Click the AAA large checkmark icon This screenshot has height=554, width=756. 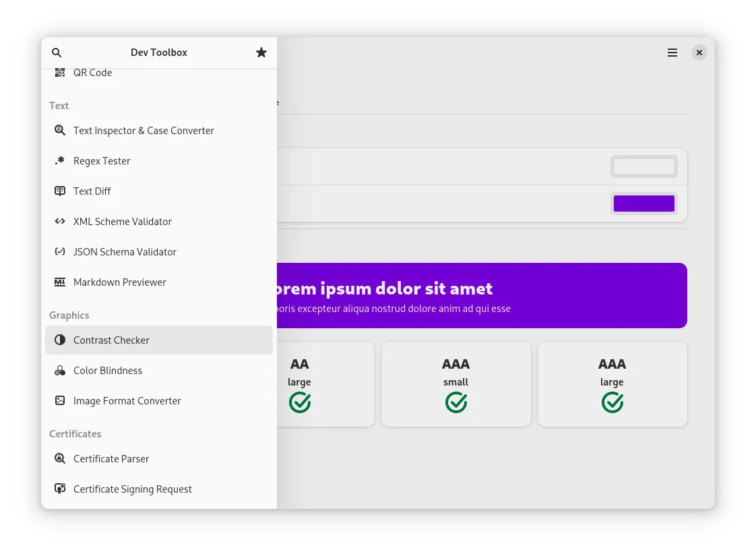pyautogui.click(x=612, y=402)
